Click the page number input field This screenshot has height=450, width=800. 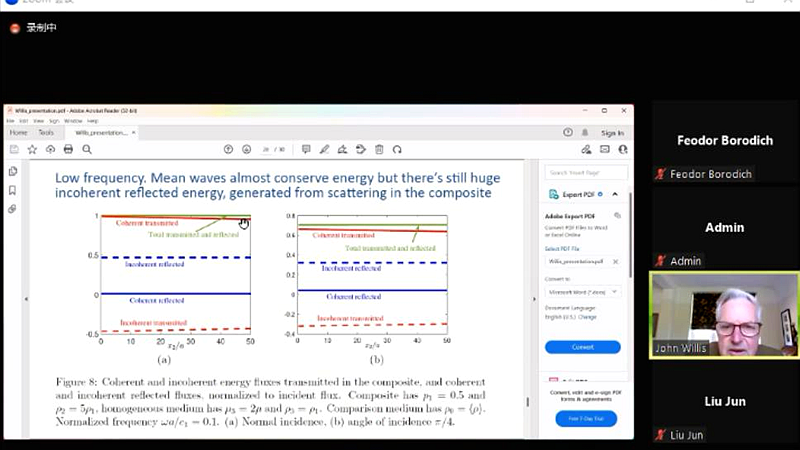265,150
